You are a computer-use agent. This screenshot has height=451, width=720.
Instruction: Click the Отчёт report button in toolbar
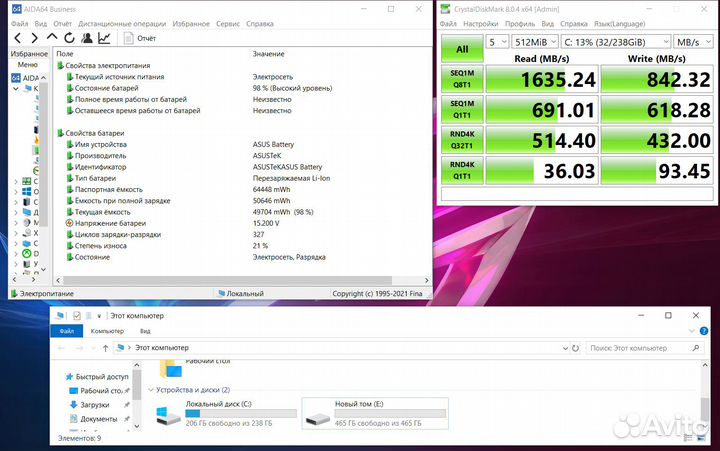point(140,38)
